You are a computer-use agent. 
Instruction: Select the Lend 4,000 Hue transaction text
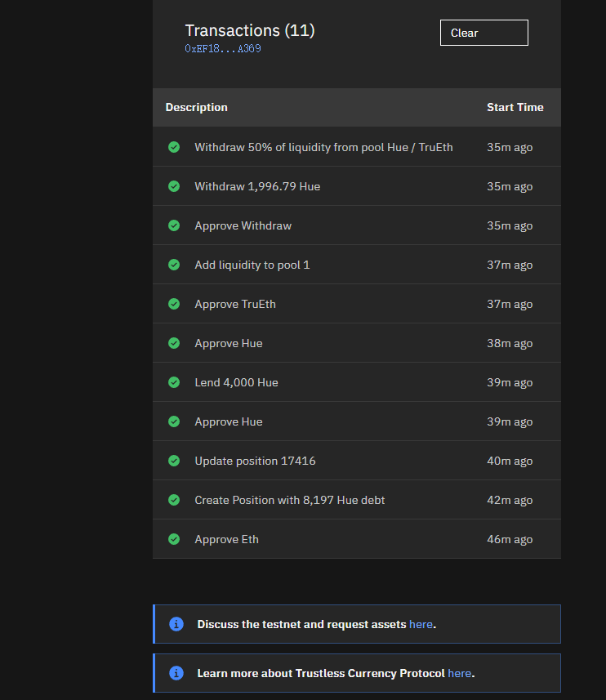tap(237, 382)
